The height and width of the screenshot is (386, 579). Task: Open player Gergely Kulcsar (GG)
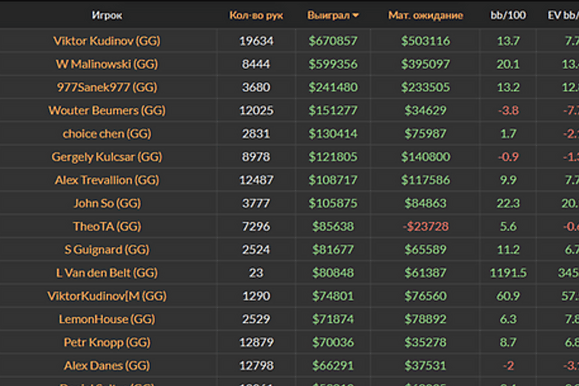107,157
